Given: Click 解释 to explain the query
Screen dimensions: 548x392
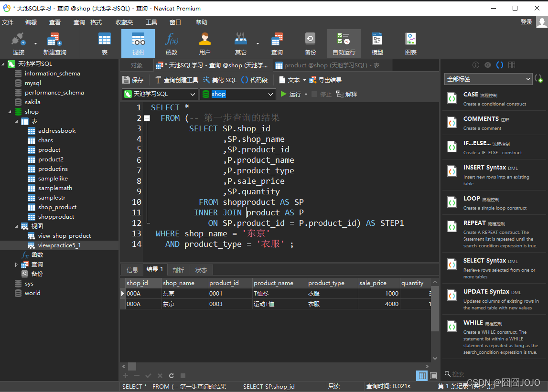Looking at the screenshot, I should [347, 94].
